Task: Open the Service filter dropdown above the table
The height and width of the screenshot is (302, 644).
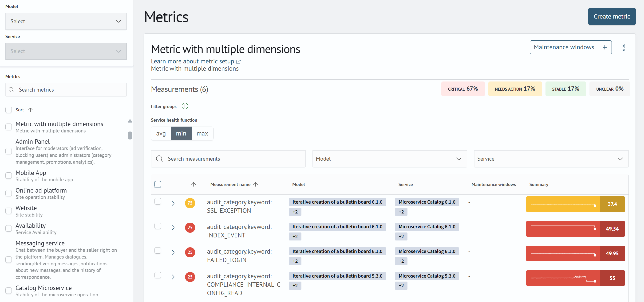Action: [551, 159]
